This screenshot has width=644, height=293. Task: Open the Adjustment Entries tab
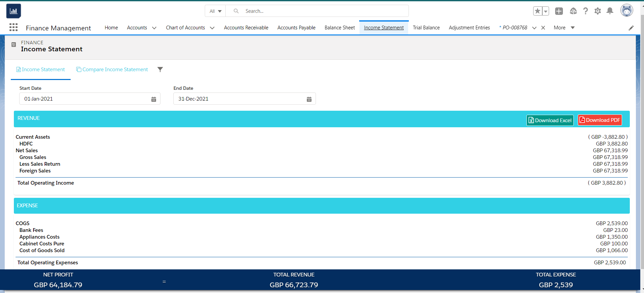coord(469,28)
